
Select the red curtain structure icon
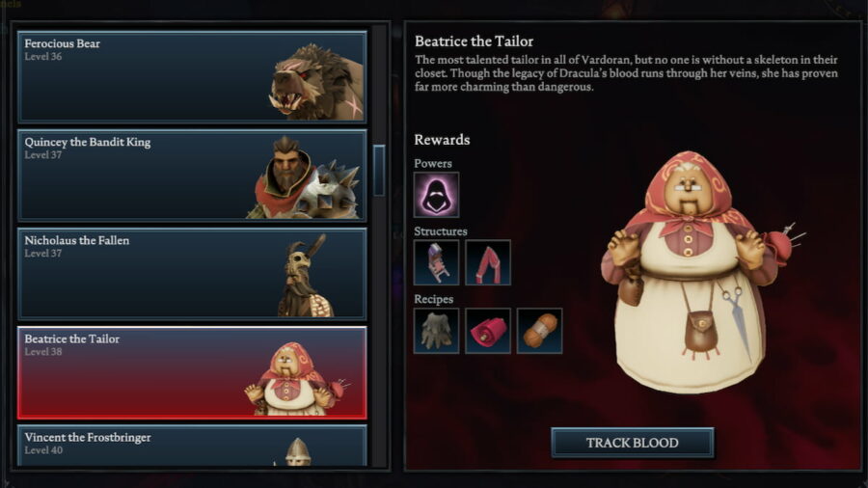(488, 262)
